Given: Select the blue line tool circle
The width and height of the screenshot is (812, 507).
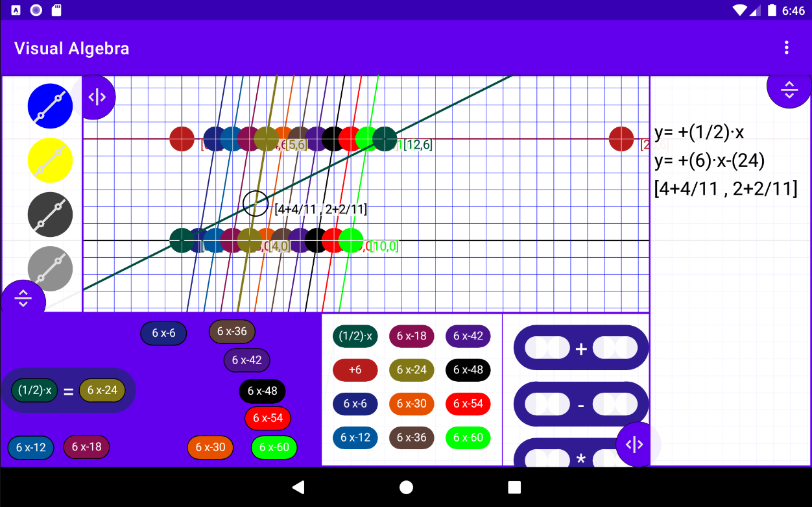Looking at the screenshot, I should (x=50, y=106).
